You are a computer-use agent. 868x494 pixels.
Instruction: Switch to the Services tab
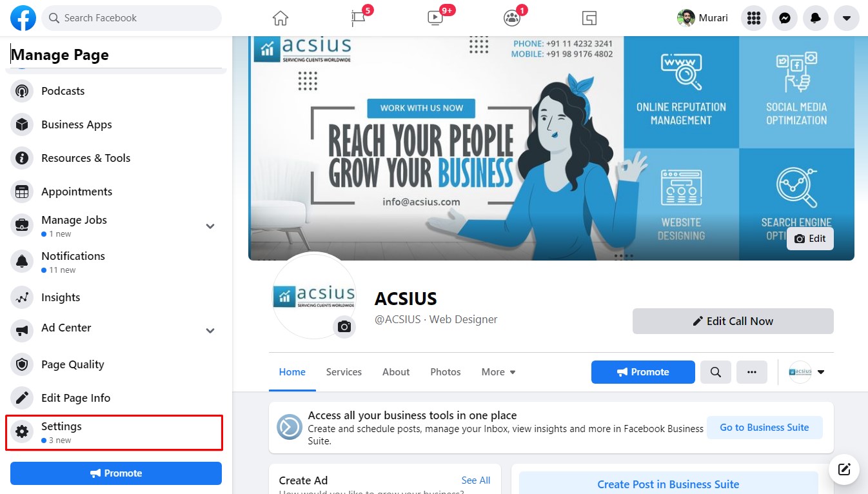tap(344, 372)
